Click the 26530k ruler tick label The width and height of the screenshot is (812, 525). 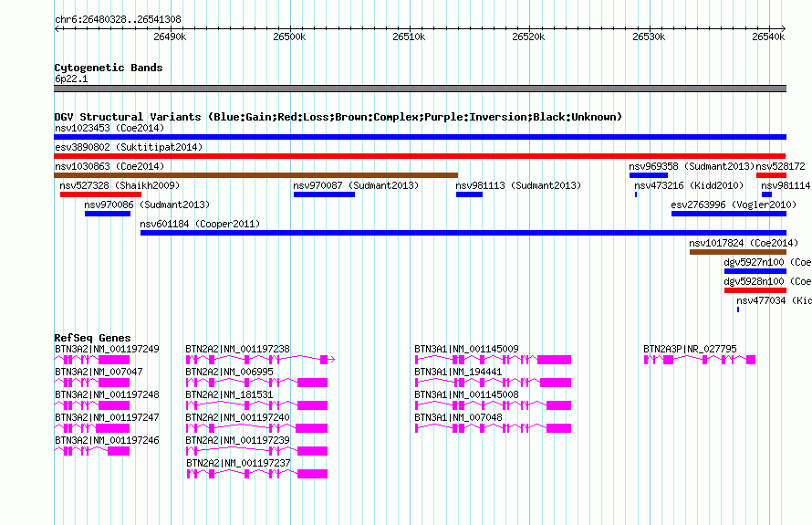tap(649, 37)
